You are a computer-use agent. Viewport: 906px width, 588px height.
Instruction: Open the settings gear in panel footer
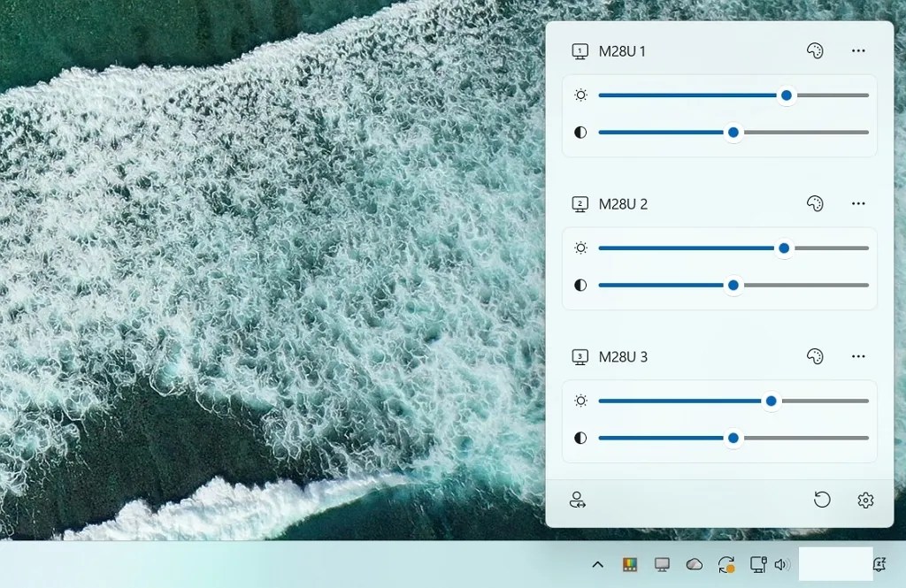[865, 500]
